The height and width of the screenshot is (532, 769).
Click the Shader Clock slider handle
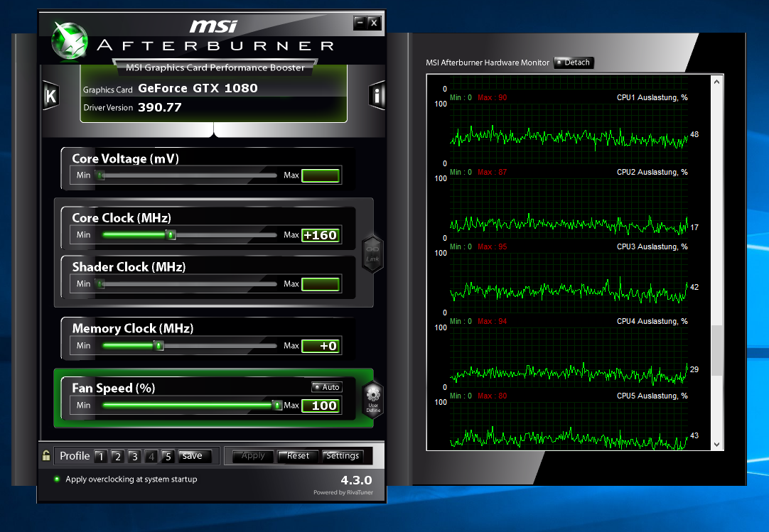click(x=100, y=284)
